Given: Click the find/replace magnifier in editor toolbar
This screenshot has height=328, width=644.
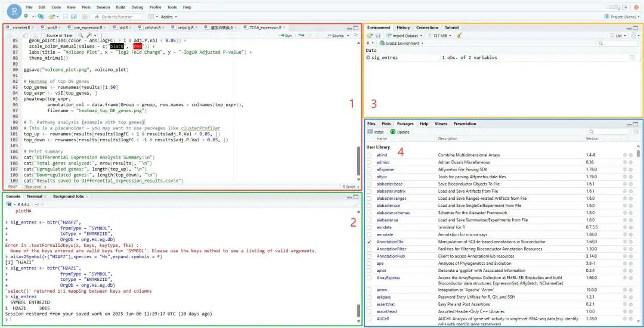Looking at the screenshot, I should coord(80,36).
